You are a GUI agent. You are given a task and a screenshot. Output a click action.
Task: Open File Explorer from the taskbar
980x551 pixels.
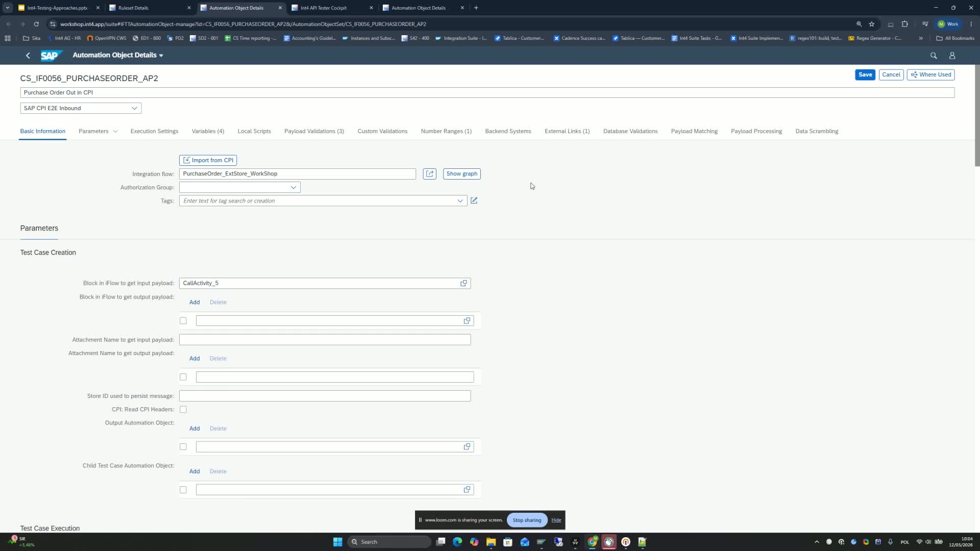(491, 542)
